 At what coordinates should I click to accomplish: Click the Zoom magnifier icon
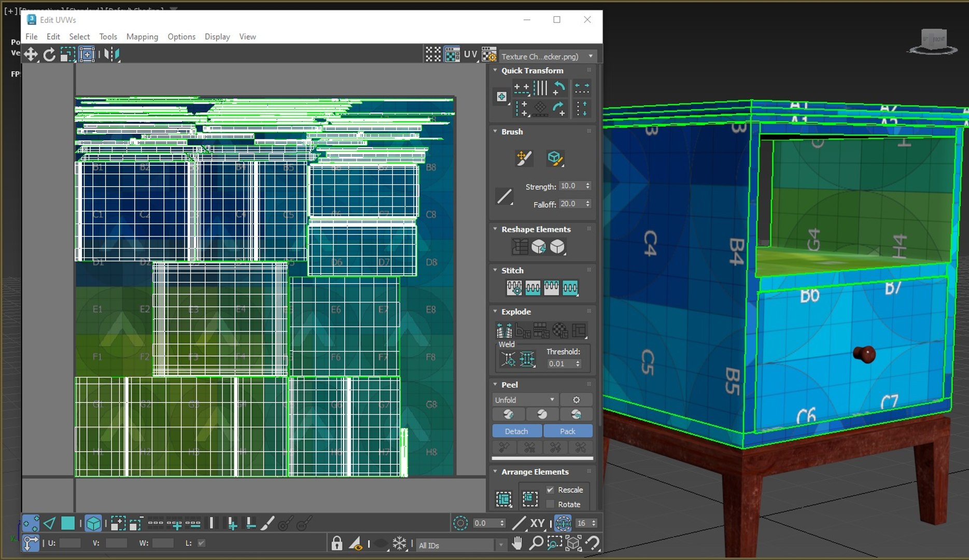coord(536,543)
